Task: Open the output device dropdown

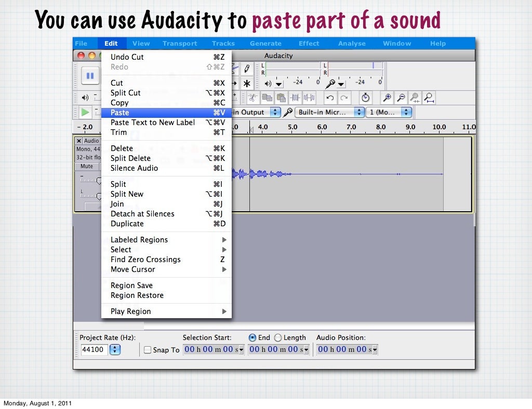Action: tap(275, 112)
